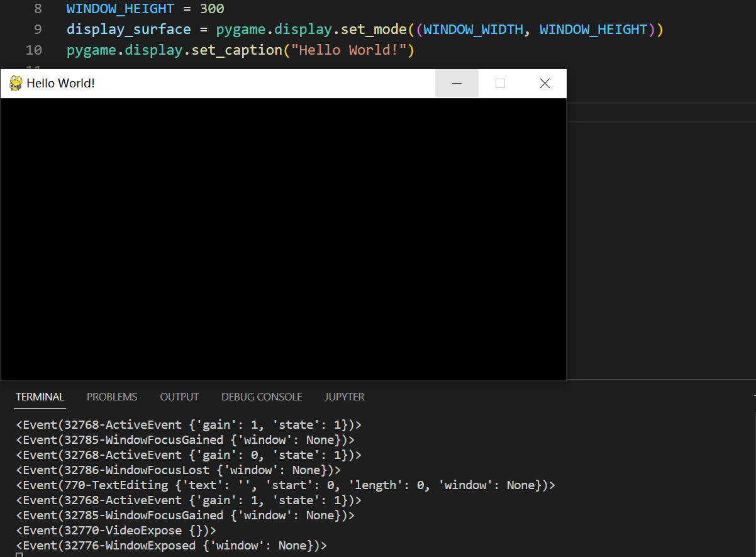This screenshot has height=557, width=756.
Task: Click the Hello World! title bar text
Action: click(x=61, y=84)
